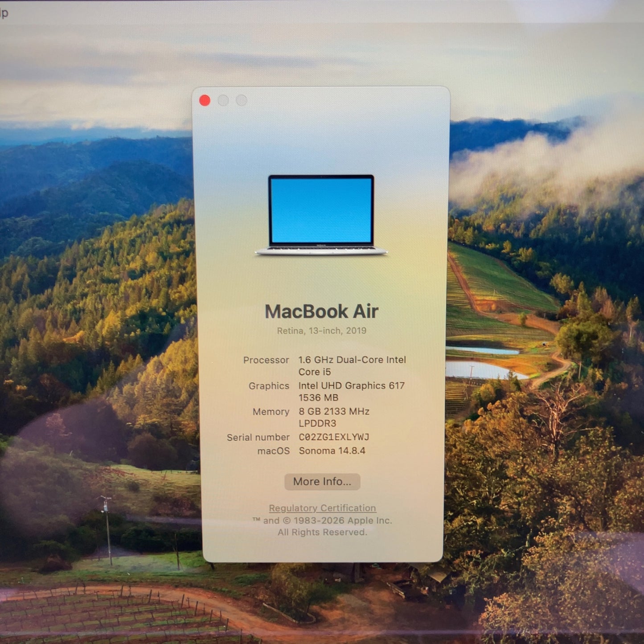Click the MacBook Air laptop image

tap(321, 215)
